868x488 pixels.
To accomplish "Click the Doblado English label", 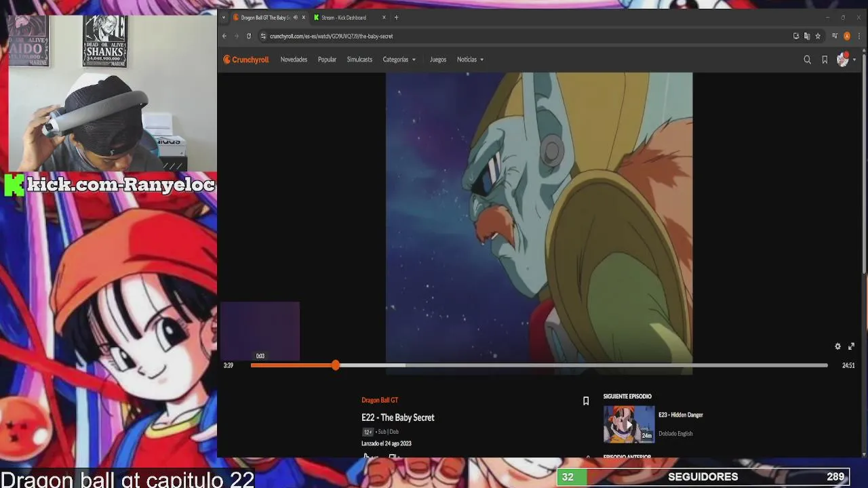I will coord(675,434).
